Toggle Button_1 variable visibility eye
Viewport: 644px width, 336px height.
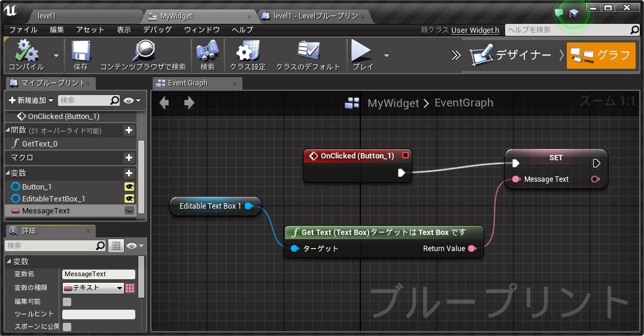(129, 187)
